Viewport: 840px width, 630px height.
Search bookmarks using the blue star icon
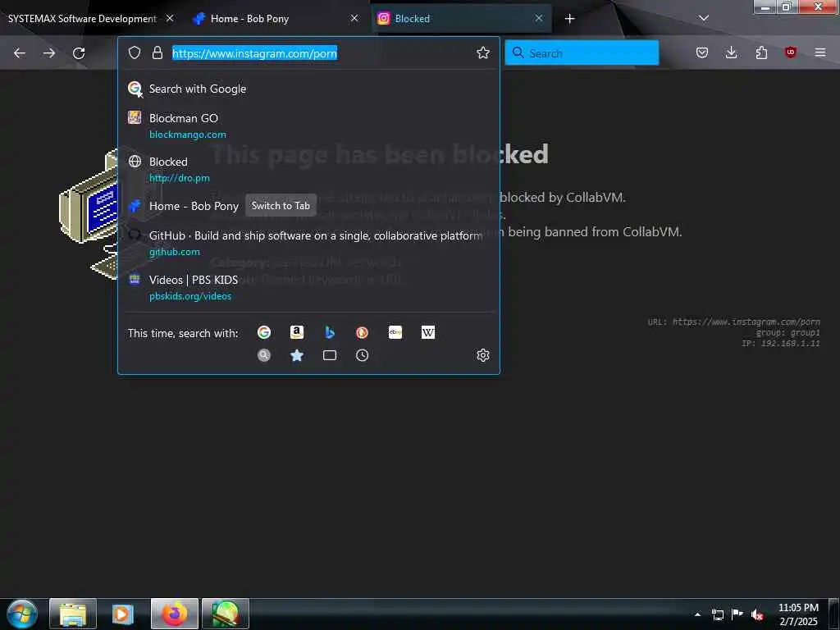pyautogui.click(x=297, y=355)
